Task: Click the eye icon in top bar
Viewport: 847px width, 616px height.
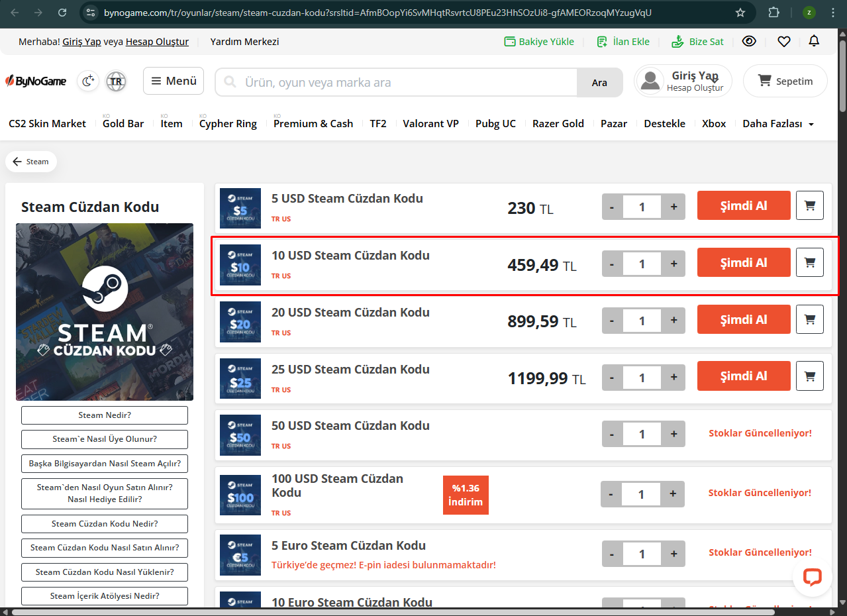Action: coord(749,41)
